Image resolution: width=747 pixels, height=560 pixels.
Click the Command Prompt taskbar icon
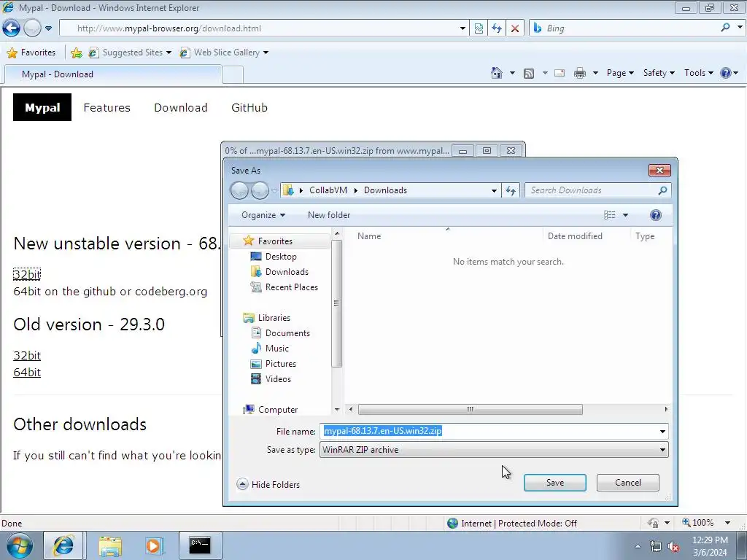point(200,545)
